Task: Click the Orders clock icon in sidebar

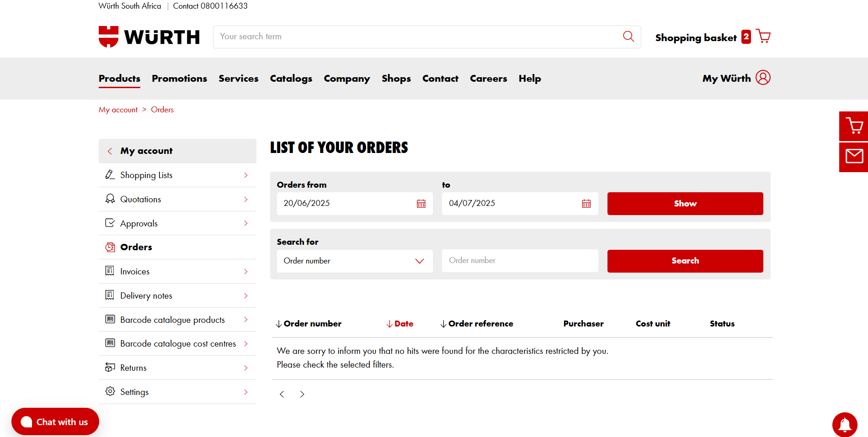Action: (x=110, y=247)
